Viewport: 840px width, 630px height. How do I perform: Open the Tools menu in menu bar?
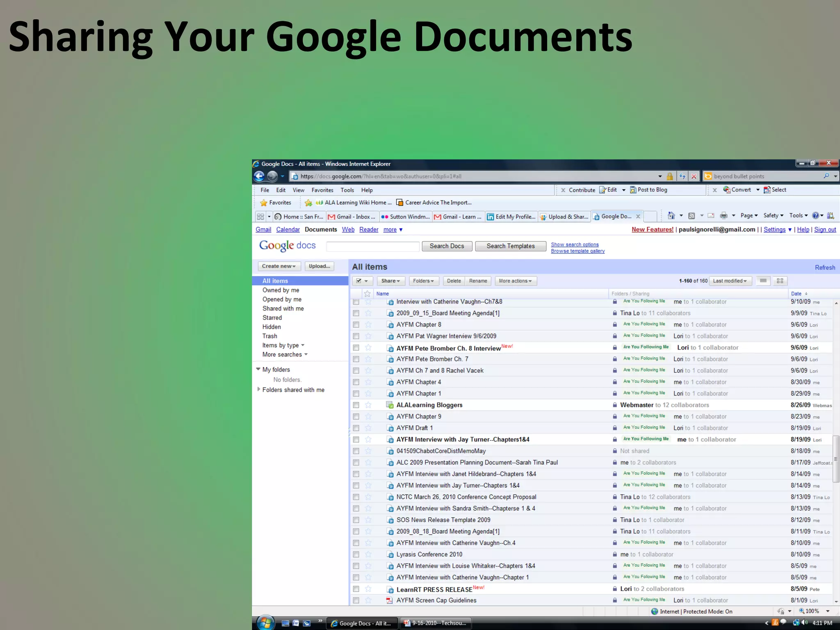point(347,190)
